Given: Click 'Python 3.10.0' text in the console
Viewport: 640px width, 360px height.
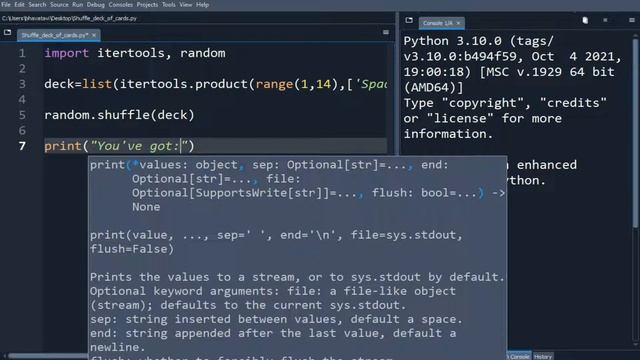Looking at the screenshot, I should pyautogui.click(x=453, y=41).
